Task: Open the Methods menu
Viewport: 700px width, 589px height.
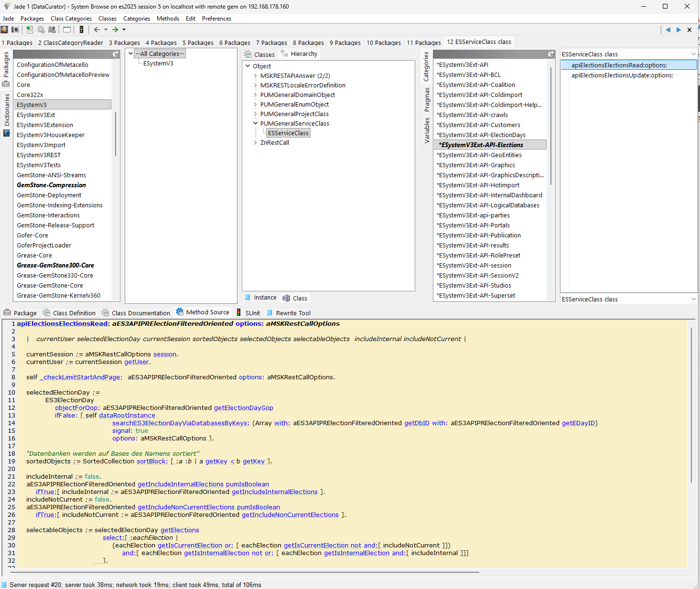Action: point(168,19)
